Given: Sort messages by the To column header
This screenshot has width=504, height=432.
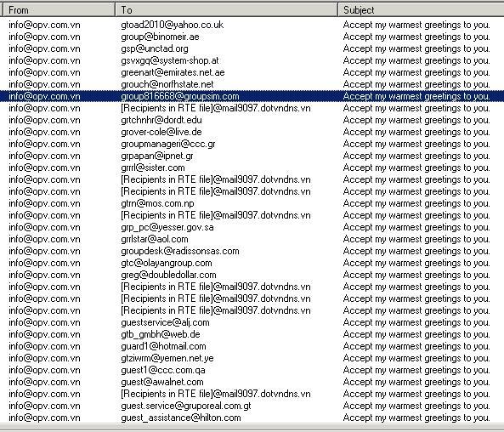Looking at the screenshot, I should pyautogui.click(x=227, y=10).
